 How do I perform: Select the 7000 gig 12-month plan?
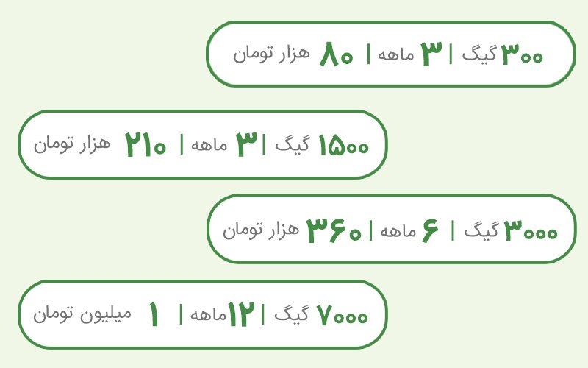click(203, 315)
